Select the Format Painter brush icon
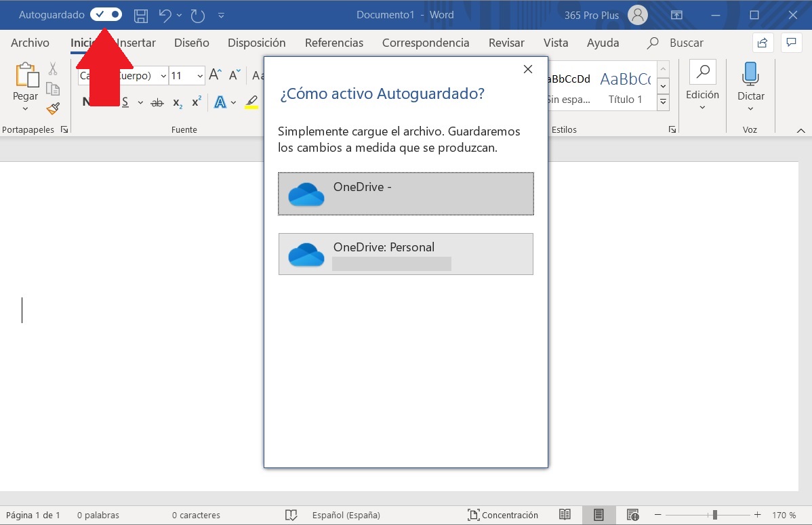812x525 pixels. click(x=53, y=108)
